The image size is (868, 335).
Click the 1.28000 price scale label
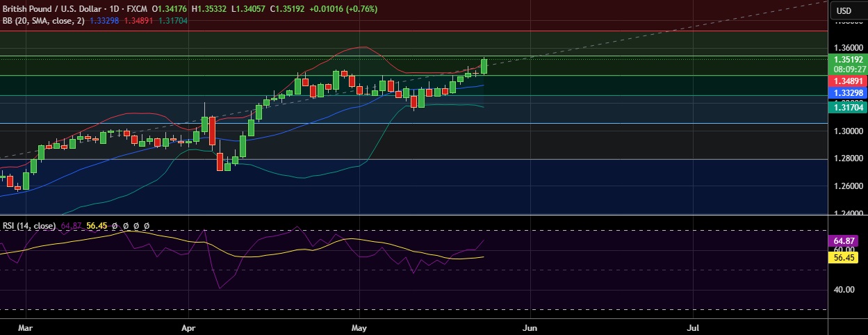tap(849, 158)
